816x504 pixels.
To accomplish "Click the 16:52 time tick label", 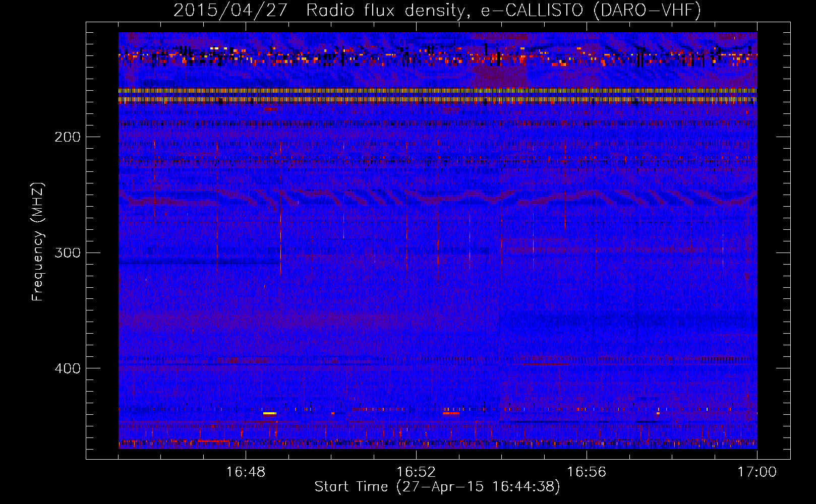I will (416, 472).
